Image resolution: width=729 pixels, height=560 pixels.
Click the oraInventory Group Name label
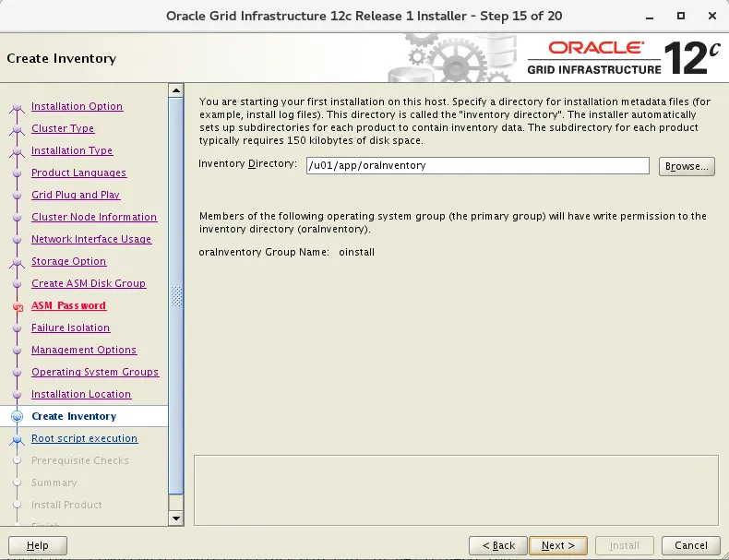tap(264, 253)
